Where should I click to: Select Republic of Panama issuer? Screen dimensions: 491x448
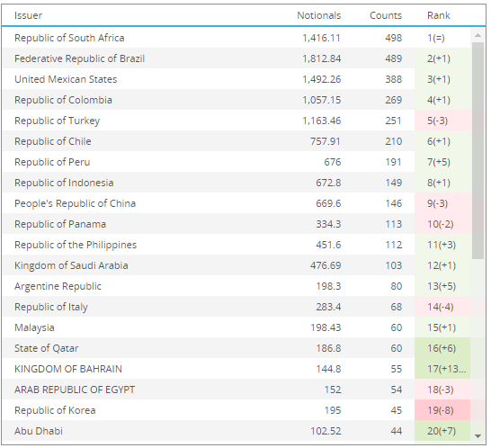tap(60, 224)
